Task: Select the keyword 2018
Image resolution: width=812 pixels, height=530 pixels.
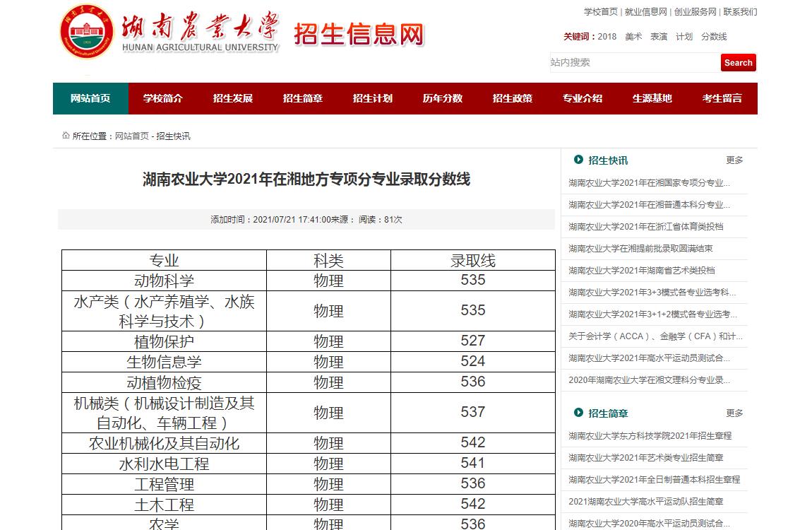Action: click(x=607, y=37)
